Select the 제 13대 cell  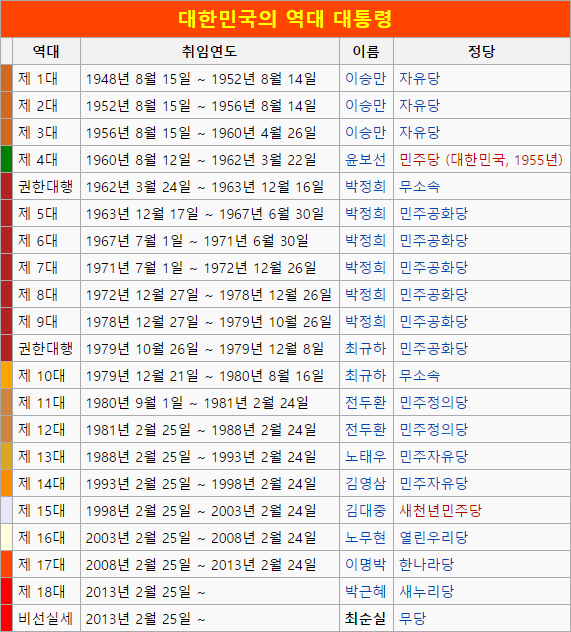pyautogui.click(x=46, y=456)
